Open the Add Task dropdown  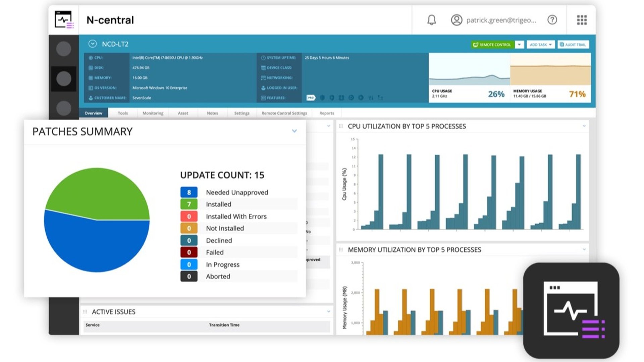(x=541, y=45)
